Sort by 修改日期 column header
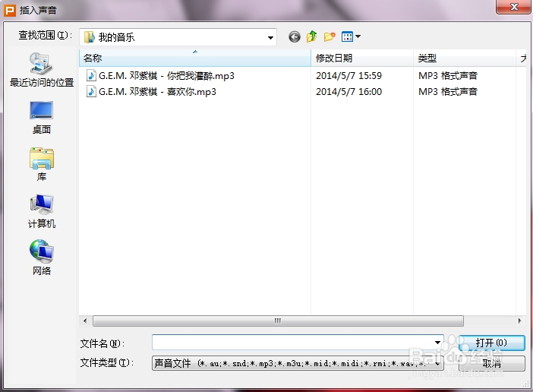This screenshot has width=533, height=392. pyautogui.click(x=362, y=58)
